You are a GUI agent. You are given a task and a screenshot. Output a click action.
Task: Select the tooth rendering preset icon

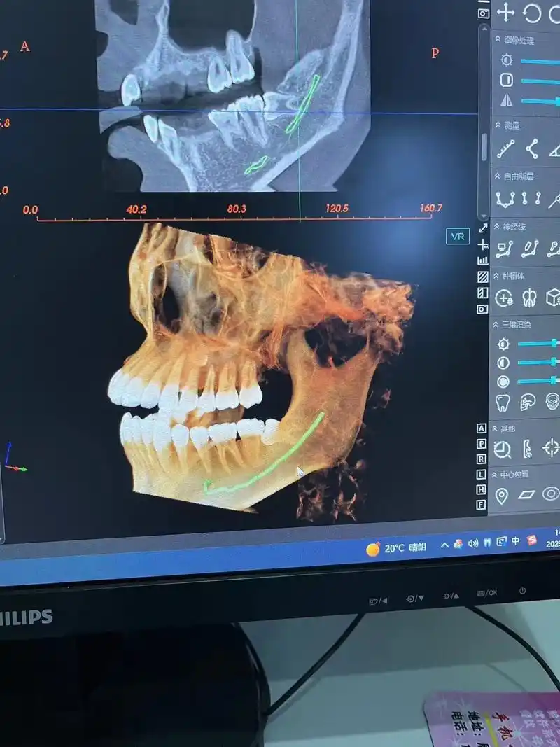point(502,403)
